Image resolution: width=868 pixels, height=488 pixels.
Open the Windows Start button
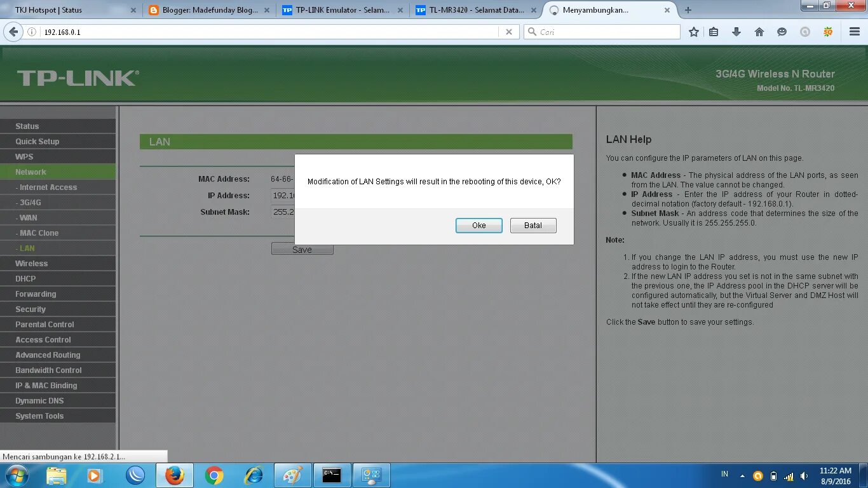click(16, 475)
